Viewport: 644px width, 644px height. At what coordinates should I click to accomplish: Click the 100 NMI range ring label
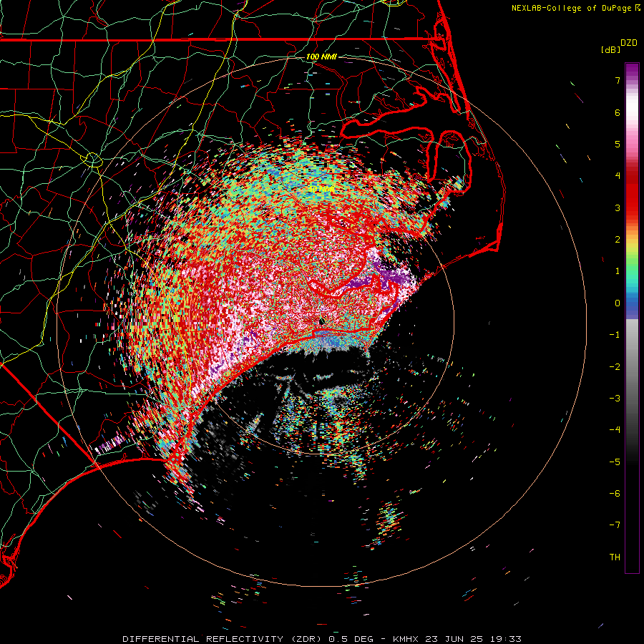click(x=321, y=57)
